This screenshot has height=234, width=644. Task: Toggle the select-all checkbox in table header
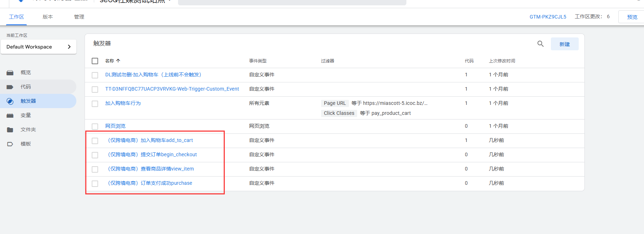[x=95, y=61]
